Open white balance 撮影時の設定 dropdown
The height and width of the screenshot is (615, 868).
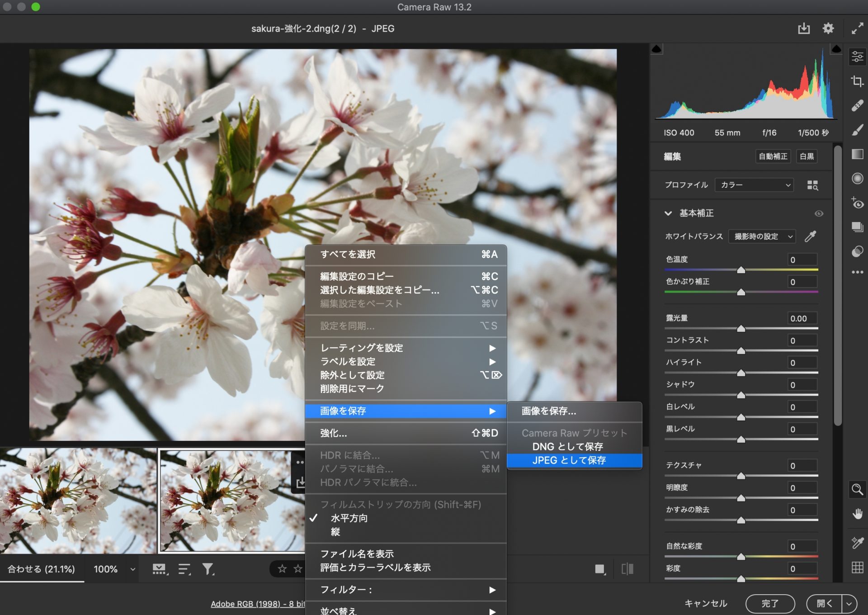762,237
